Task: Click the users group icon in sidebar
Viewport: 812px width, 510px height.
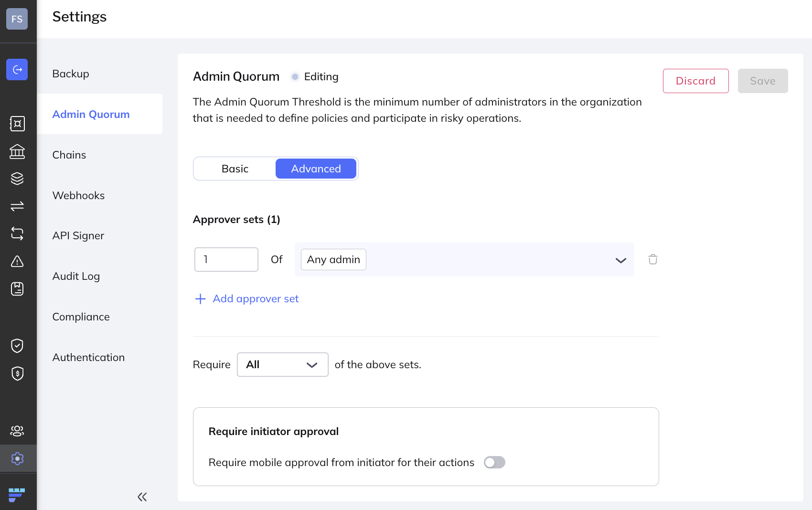Action: coord(17,431)
